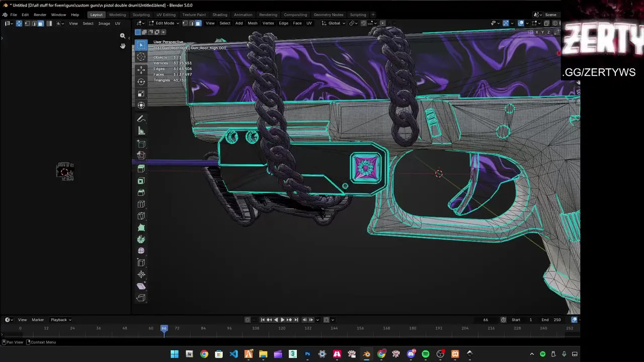The height and width of the screenshot is (362, 644).
Task: Select the Annotate pencil tool
Action: coord(141,119)
